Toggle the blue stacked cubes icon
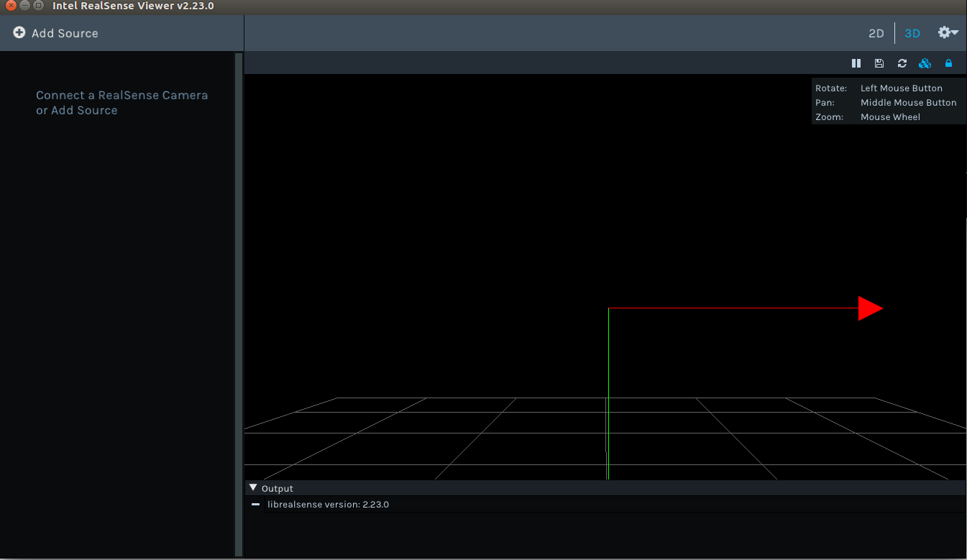Screen dimensions: 967x560 pyautogui.click(x=925, y=63)
